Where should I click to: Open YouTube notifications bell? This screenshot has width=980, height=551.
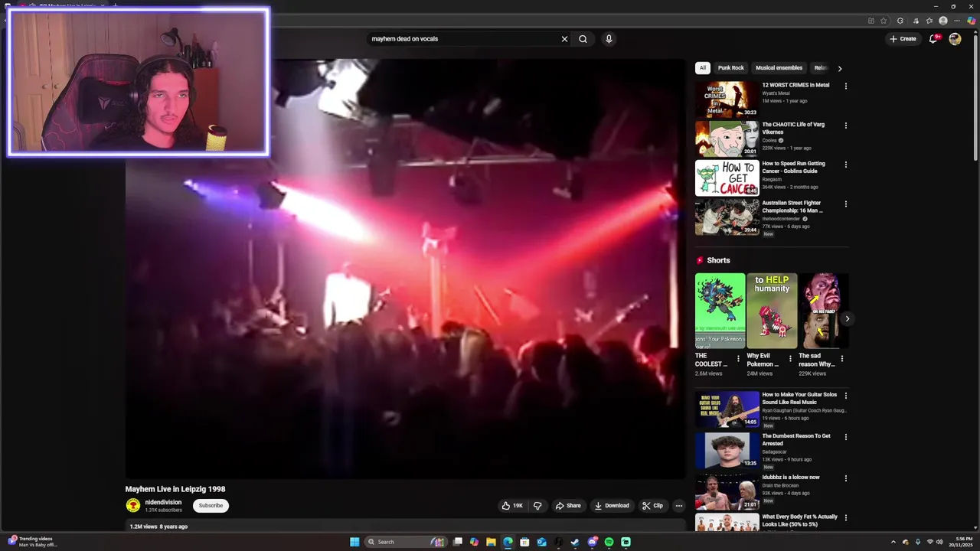click(933, 39)
